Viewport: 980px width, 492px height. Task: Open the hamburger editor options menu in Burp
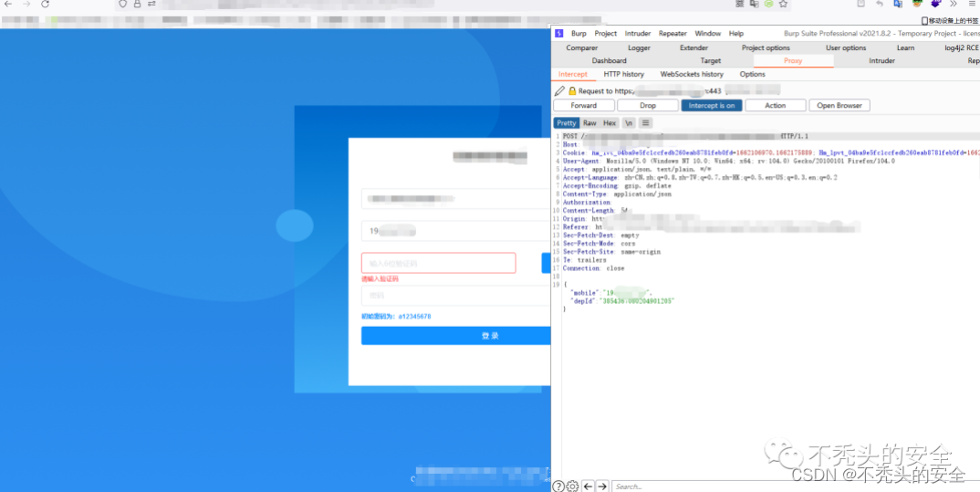tap(646, 123)
